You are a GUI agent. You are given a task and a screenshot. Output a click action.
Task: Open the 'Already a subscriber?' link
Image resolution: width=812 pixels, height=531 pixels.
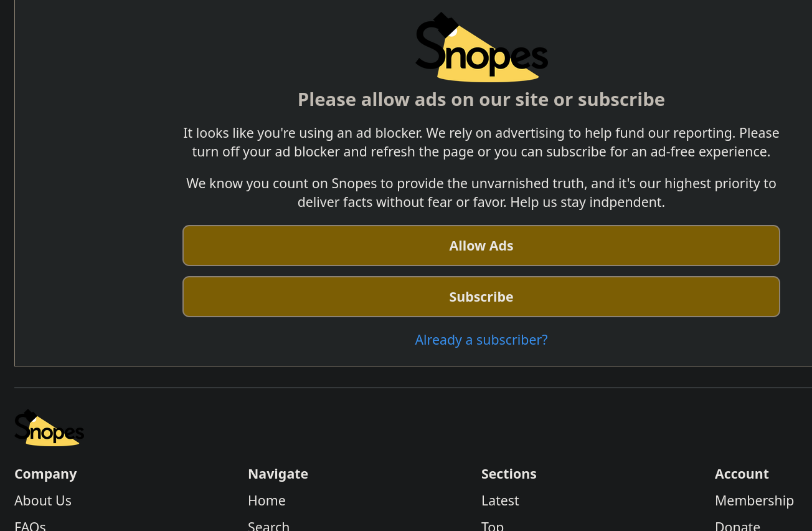[481, 340]
